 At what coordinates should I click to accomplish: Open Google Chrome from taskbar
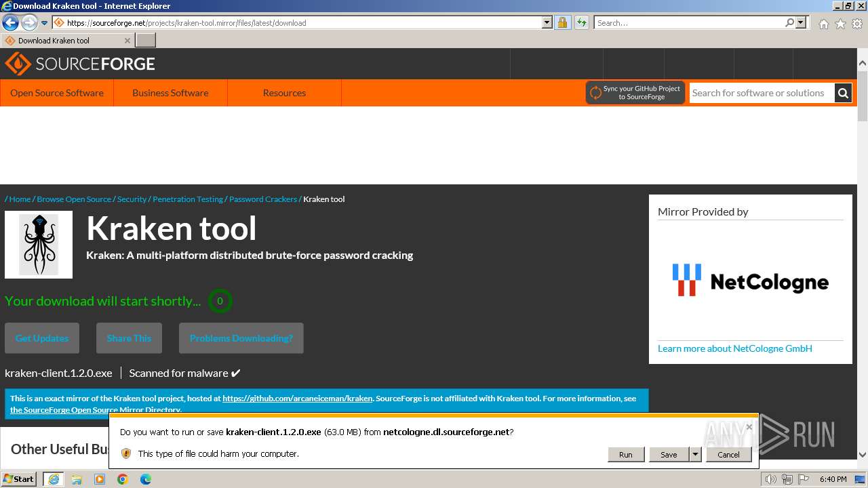pos(123,479)
